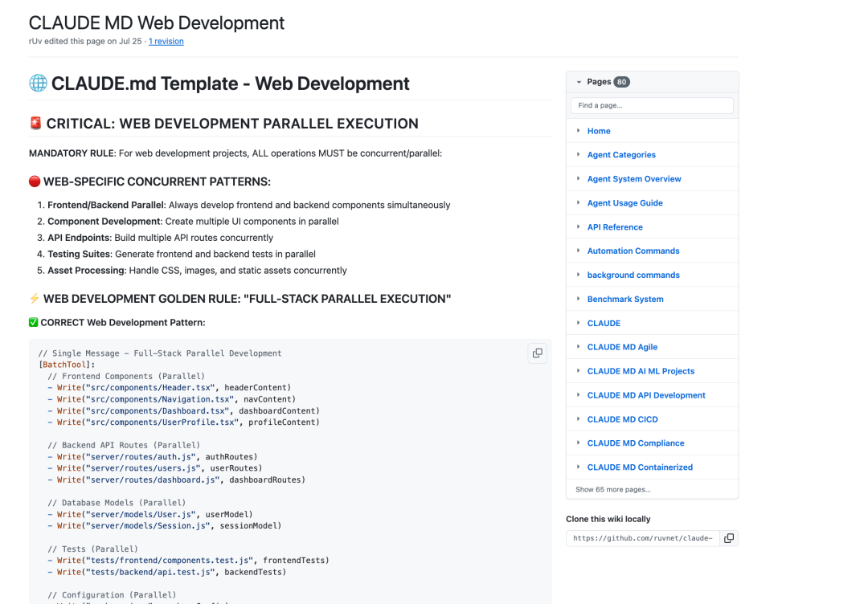Open the CLAUDE MD Agile page
Image resolution: width=868 pixels, height=604 pixels.
coord(622,347)
